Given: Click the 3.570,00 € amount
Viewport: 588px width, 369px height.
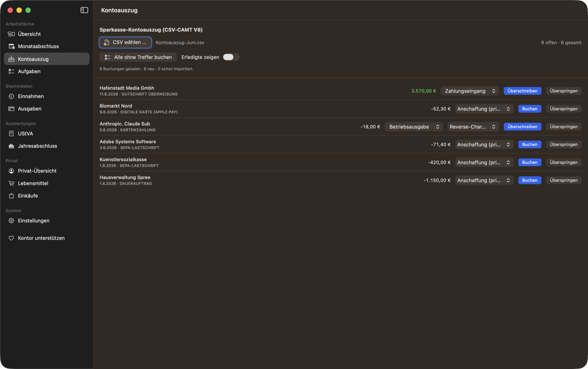Looking at the screenshot, I should [x=423, y=91].
